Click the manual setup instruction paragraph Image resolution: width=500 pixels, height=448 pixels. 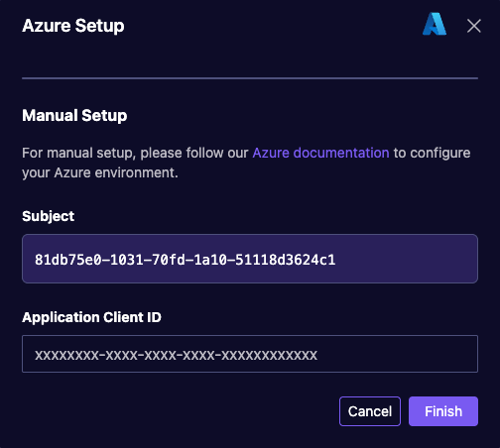246,163
